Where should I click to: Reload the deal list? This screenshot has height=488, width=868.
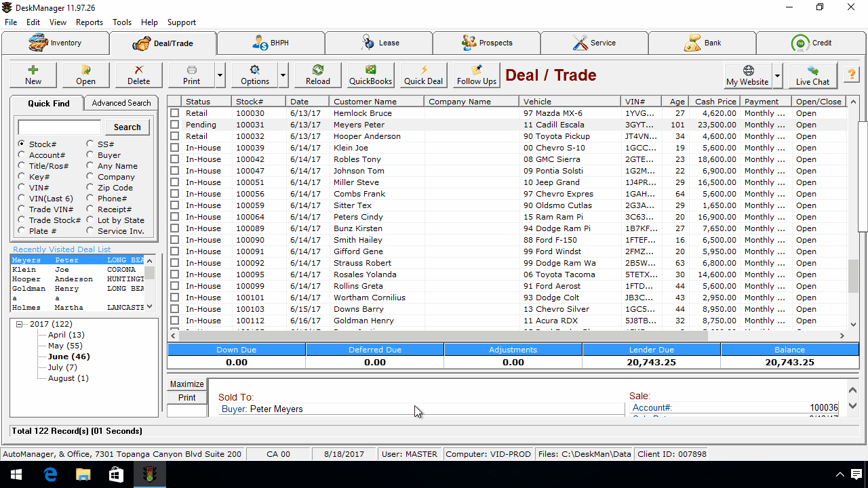coord(318,75)
